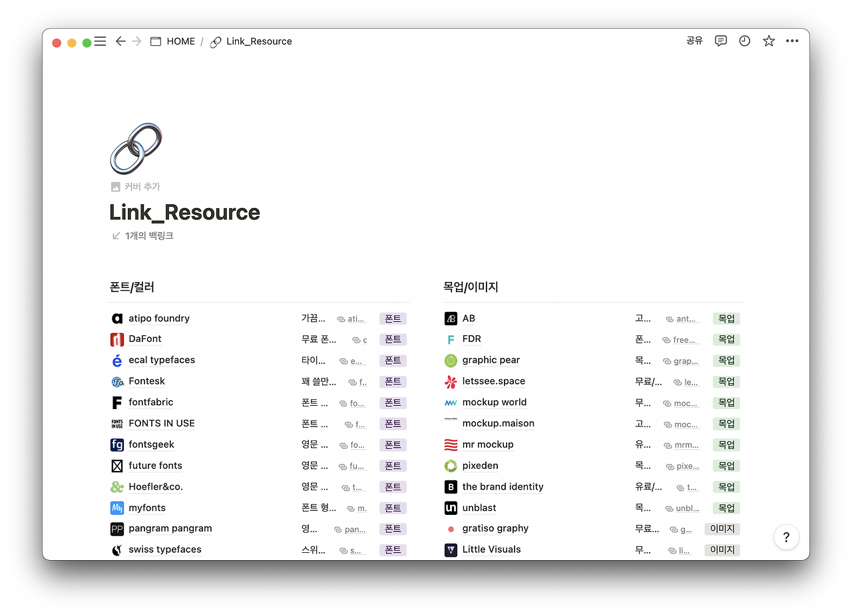Click the 유료/... description in brand identity row

648,487
